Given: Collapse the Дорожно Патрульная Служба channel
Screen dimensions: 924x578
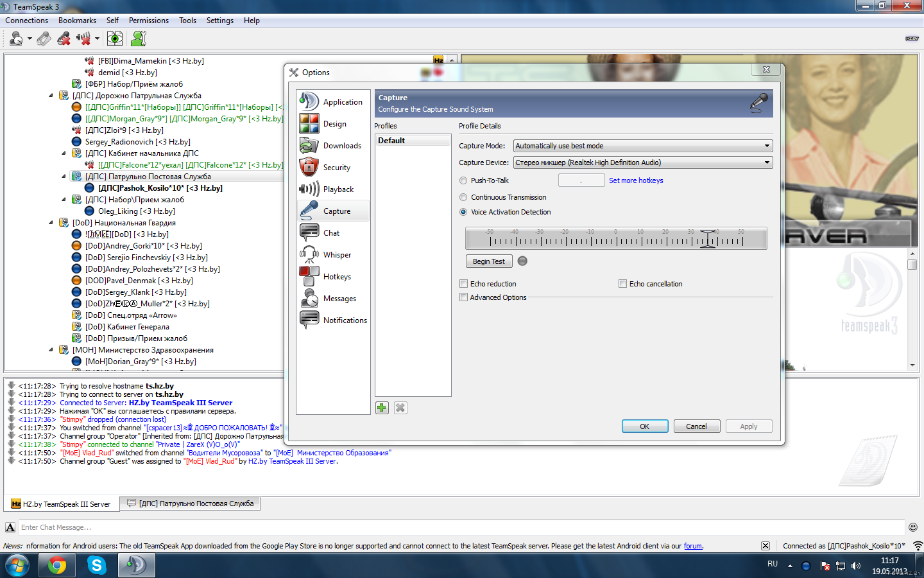Looking at the screenshot, I should pyautogui.click(x=51, y=96).
